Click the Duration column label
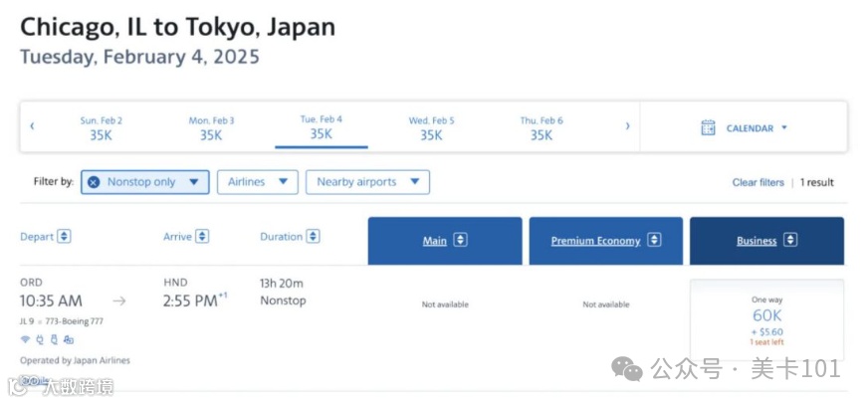Image resolution: width=868 pixels, height=403 pixels. coord(282,237)
